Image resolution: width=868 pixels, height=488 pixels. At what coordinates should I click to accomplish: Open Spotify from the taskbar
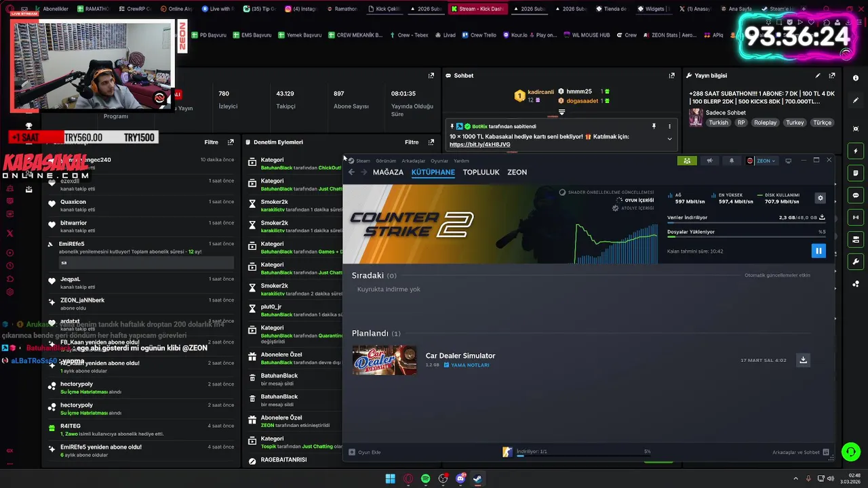(x=425, y=479)
